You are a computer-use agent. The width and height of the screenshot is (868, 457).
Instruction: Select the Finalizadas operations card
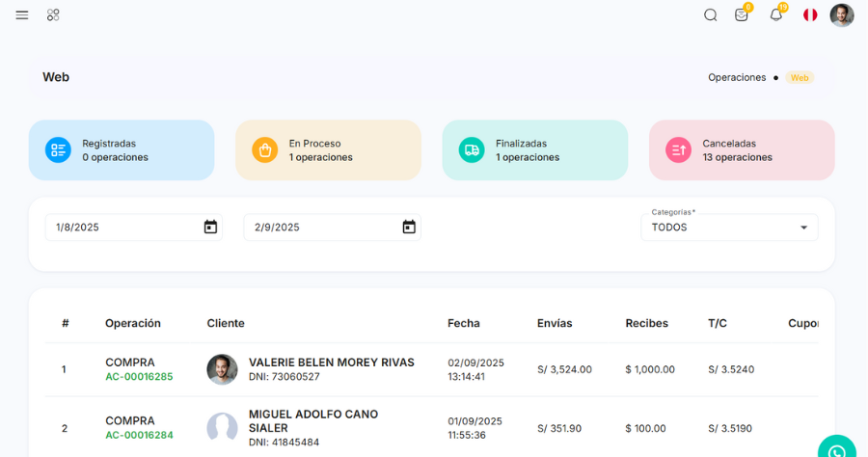point(534,150)
